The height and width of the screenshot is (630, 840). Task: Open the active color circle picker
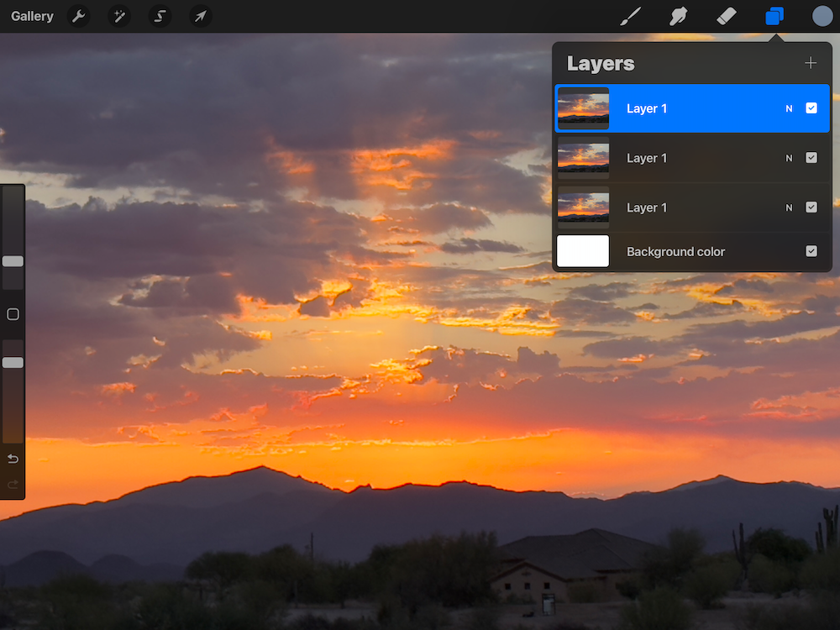click(822, 16)
